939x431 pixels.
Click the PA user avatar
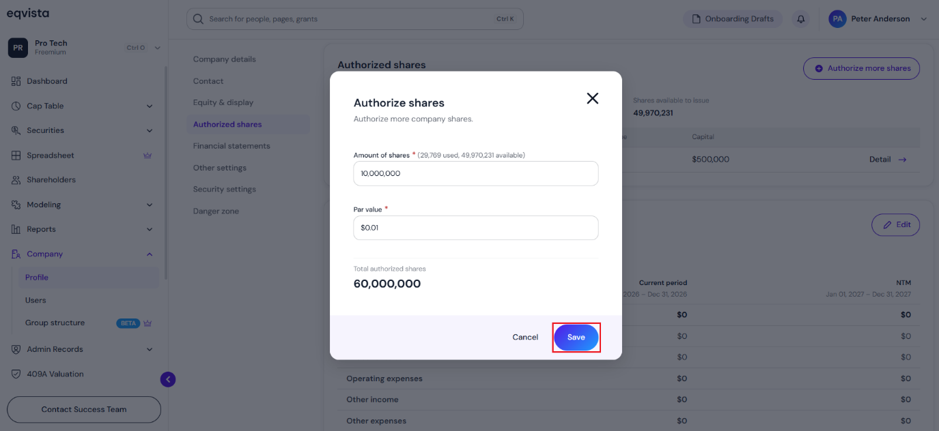pyautogui.click(x=837, y=19)
